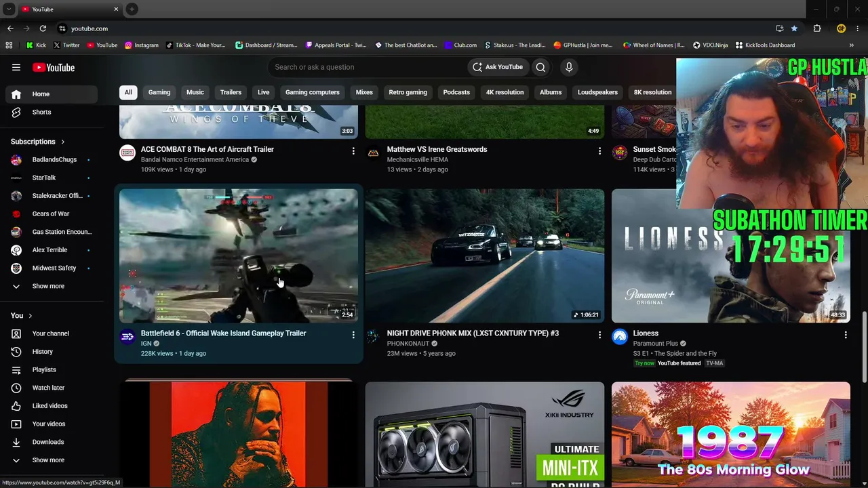Open the Chrome profile avatar
Image resolution: width=868 pixels, height=488 pixels.
pos(841,28)
